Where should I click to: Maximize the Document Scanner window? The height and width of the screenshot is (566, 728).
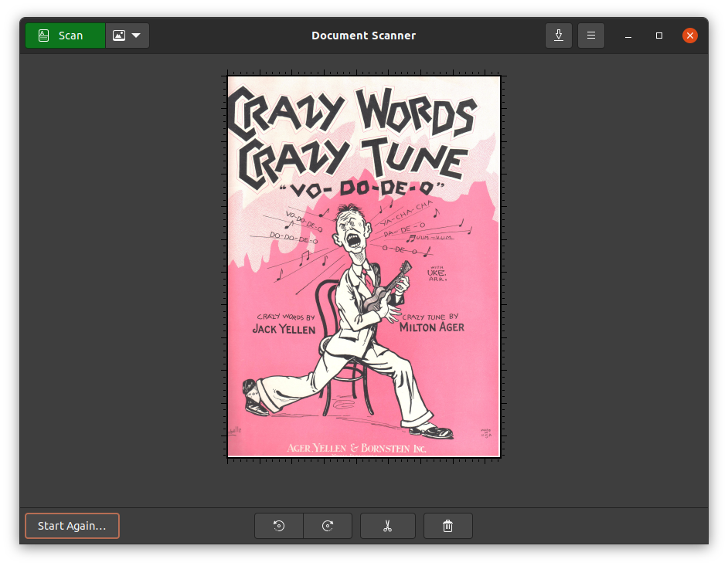click(658, 36)
